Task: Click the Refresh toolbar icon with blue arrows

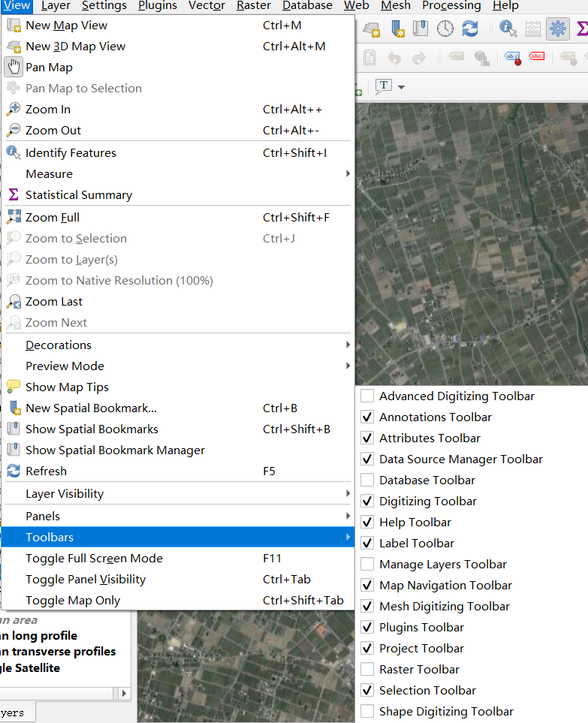Action: click(470, 29)
